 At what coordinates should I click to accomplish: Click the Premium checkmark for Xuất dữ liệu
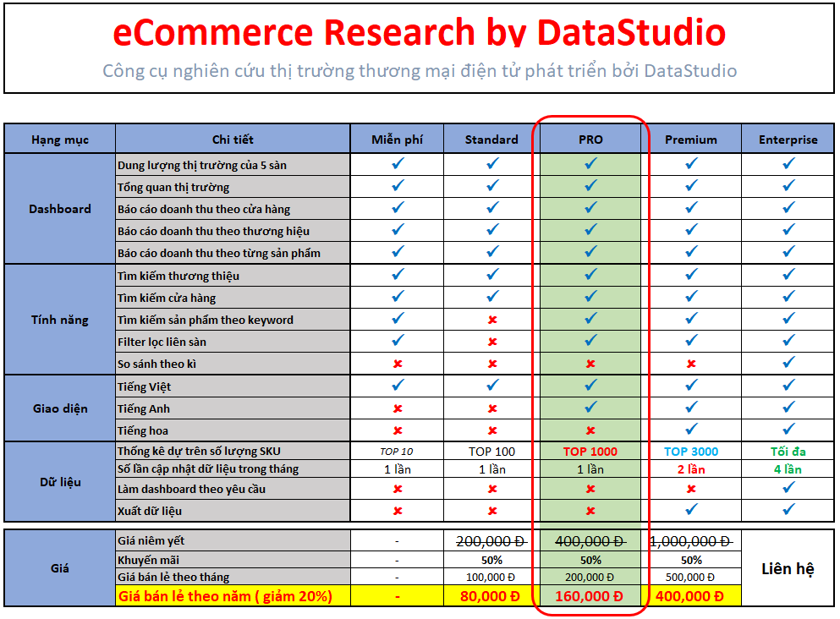pos(691,510)
